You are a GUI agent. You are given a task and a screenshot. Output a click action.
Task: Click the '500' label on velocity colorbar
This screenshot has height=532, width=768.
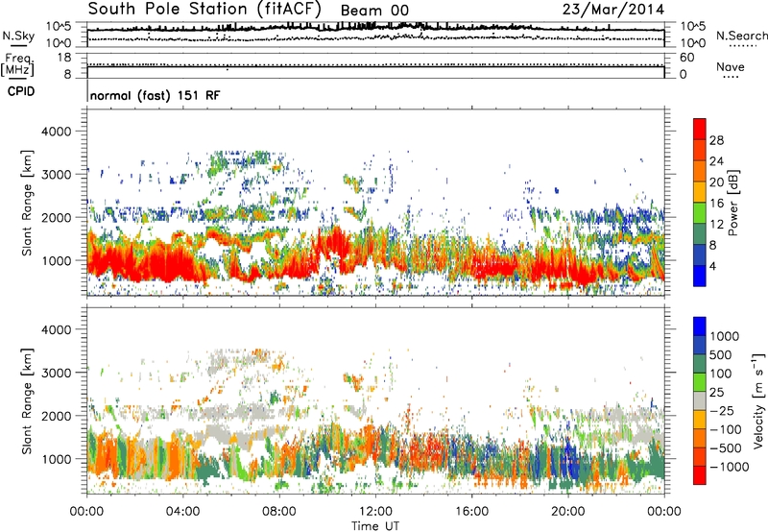tap(721, 355)
